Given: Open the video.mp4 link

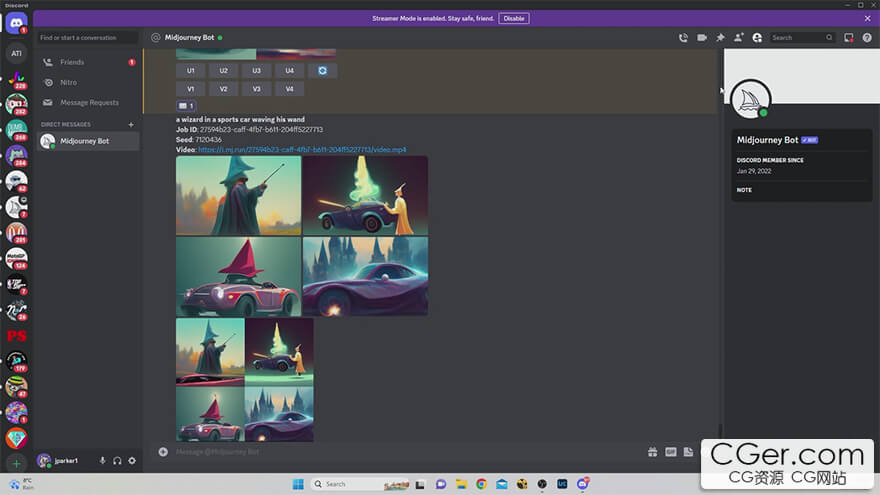Looking at the screenshot, I should 302,150.
